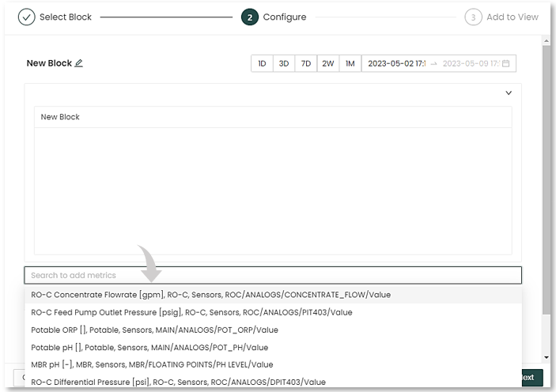Click the step 3 Add to View circle

pos(473,17)
